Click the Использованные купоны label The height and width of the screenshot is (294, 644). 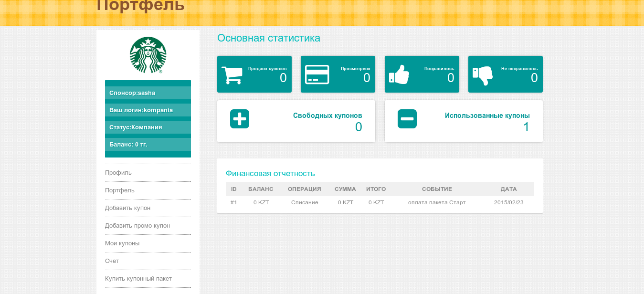click(487, 115)
